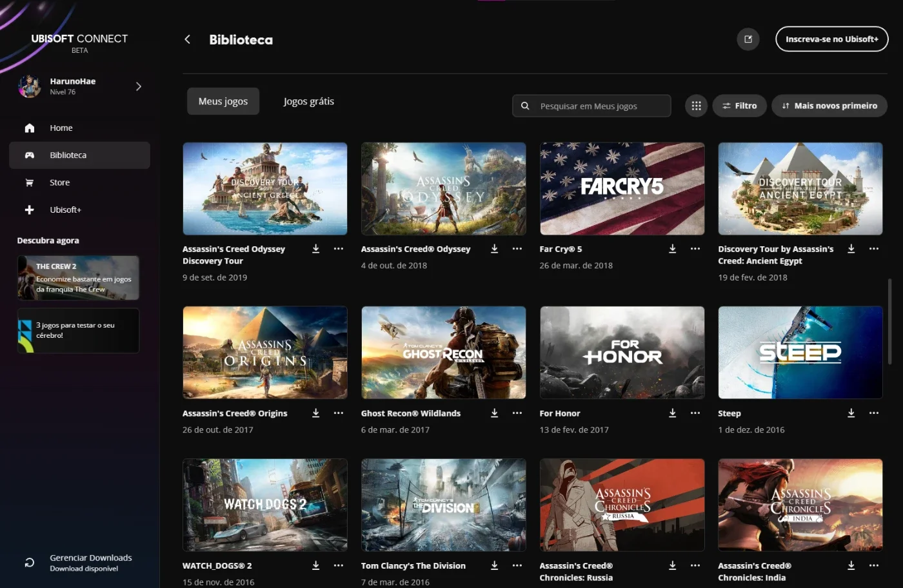This screenshot has height=588, width=903.
Task: Click the date text 1 de dez. de 2016
Action: click(x=751, y=430)
